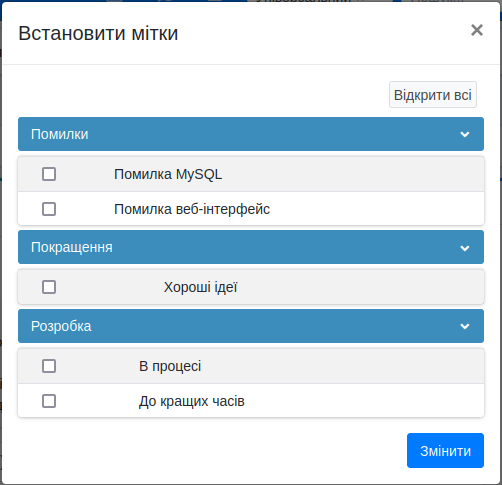Click the Покращення header title
502x485 pixels.
point(72,247)
